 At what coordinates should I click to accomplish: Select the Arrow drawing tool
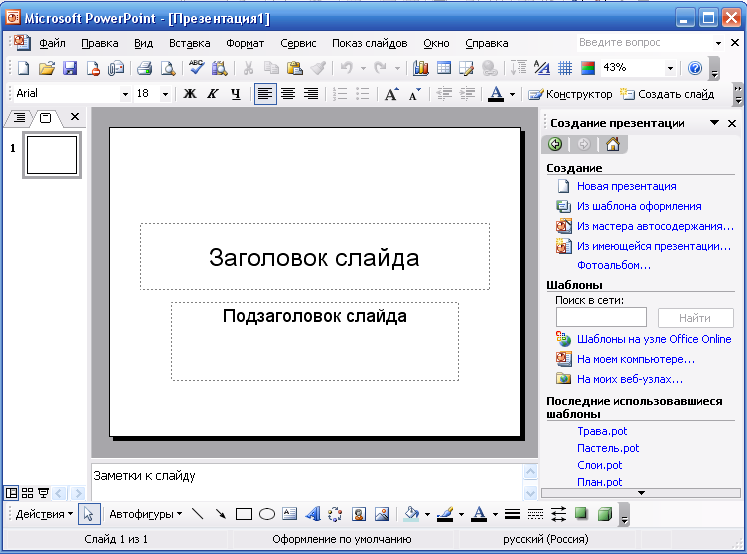click(221, 514)
